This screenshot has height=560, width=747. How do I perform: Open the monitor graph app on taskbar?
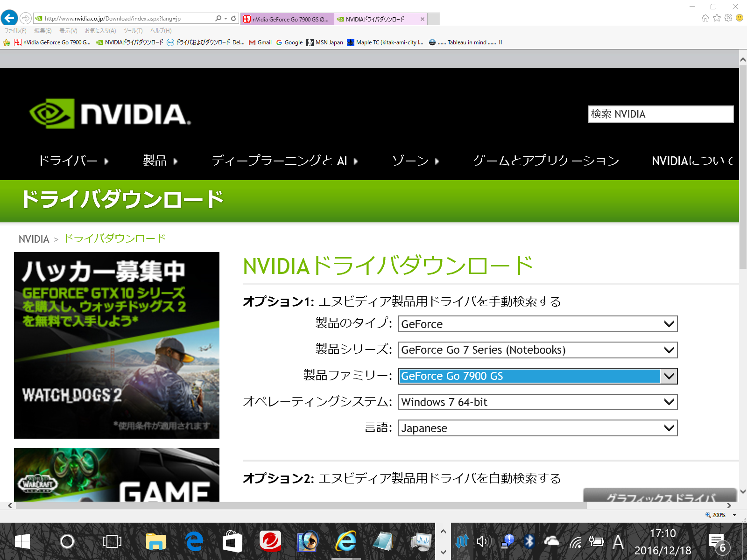(422, 541)
